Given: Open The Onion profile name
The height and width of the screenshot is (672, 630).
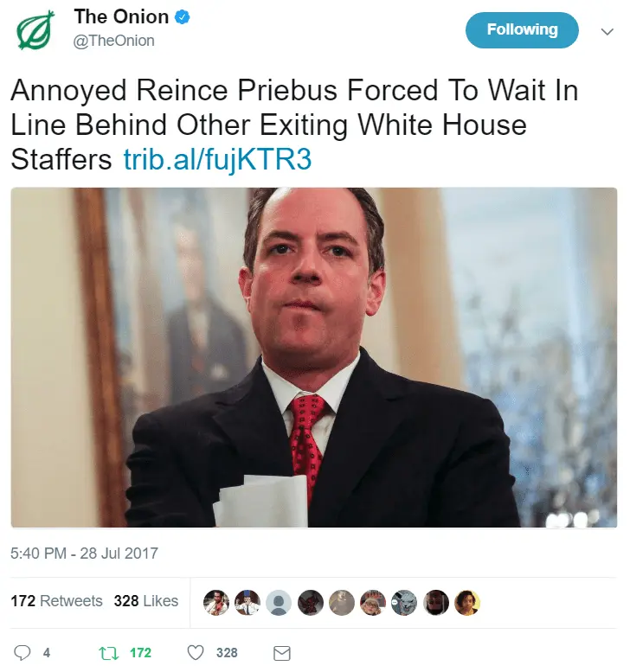Looking at the screenshot, I should pyautogui.click(x=121, y=17).
